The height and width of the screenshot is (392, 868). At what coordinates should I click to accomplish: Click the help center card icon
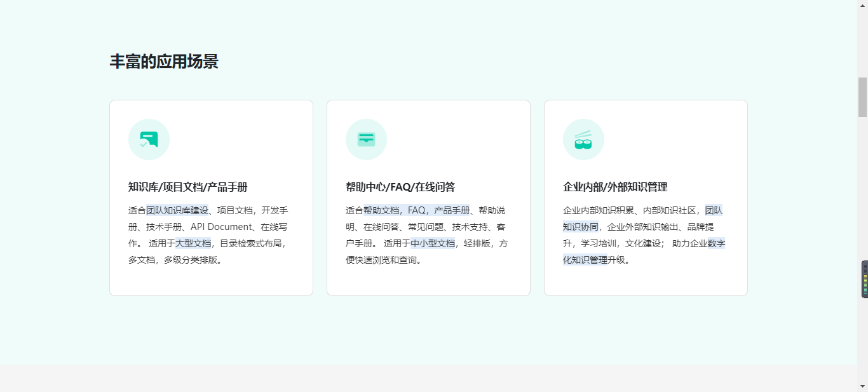pyautogui.click(x=366, y=139)
